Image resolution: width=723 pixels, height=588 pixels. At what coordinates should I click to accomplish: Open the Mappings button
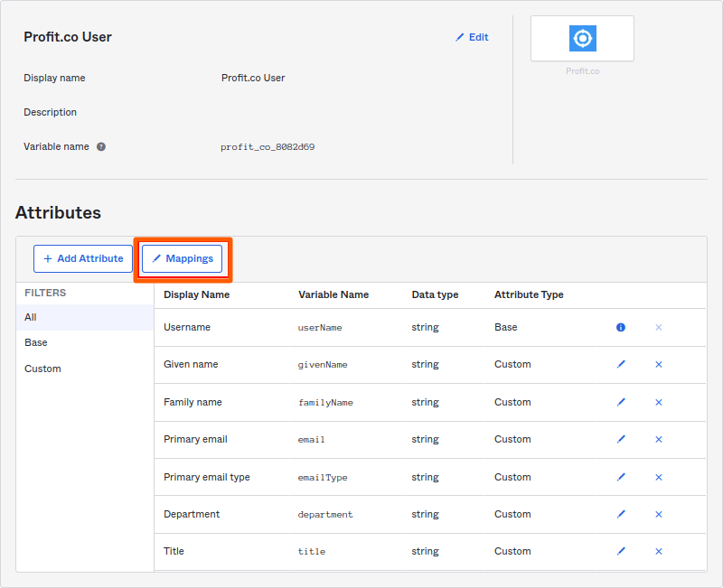(x=183, y=258)
